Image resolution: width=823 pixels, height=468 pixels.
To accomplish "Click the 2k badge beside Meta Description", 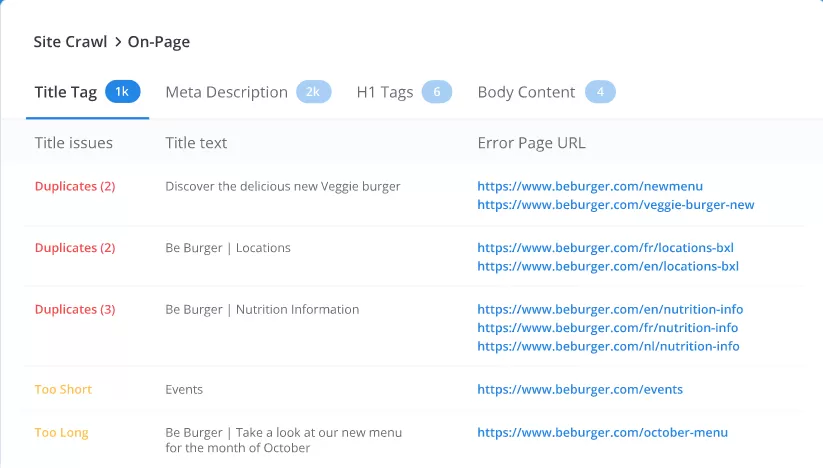I will point(313,92).
